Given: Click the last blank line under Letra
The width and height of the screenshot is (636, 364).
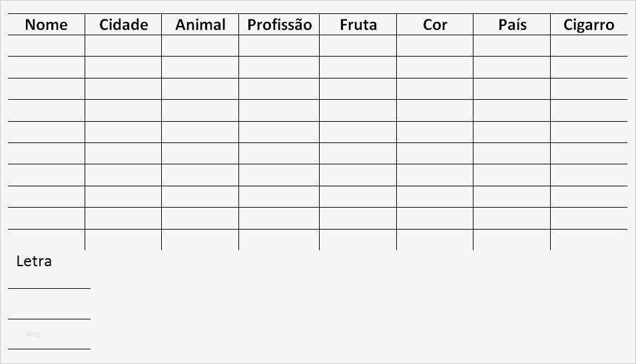Looking at the screenshot, I should 49,348.
